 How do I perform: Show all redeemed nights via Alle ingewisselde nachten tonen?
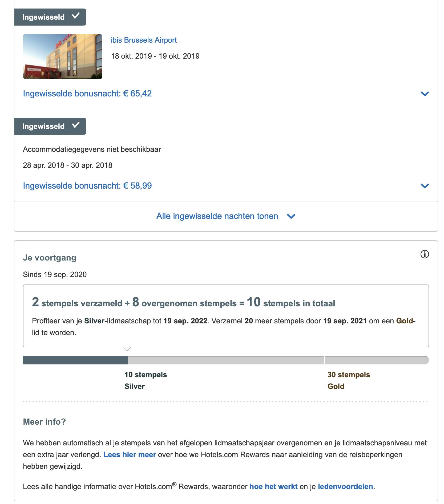pos(217,216)
